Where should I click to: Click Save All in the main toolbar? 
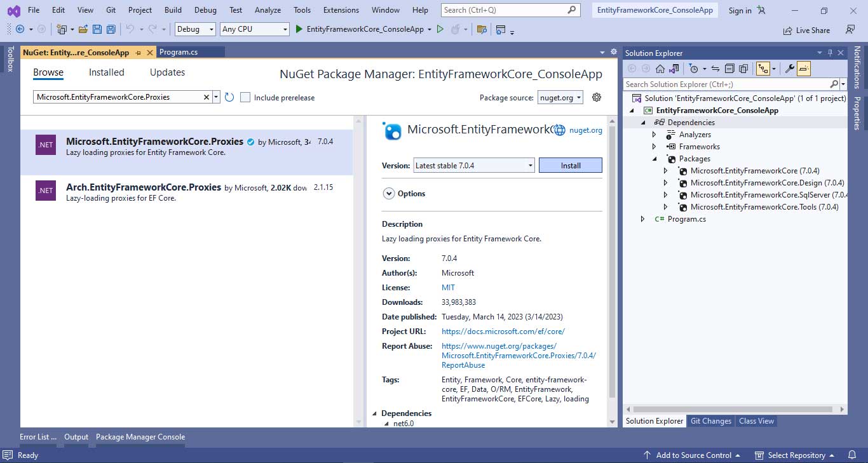pyautogui.click(x=110, y=29)
